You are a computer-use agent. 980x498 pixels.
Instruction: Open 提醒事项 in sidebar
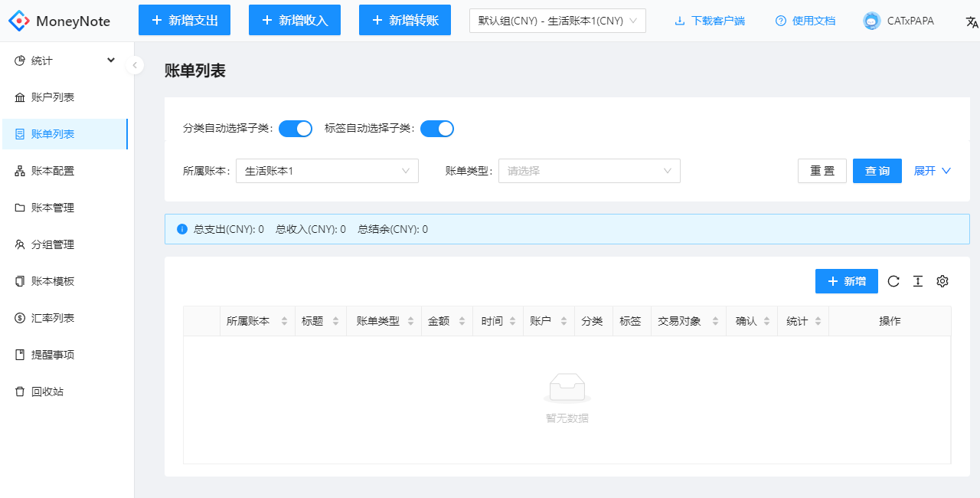(64, 355)
